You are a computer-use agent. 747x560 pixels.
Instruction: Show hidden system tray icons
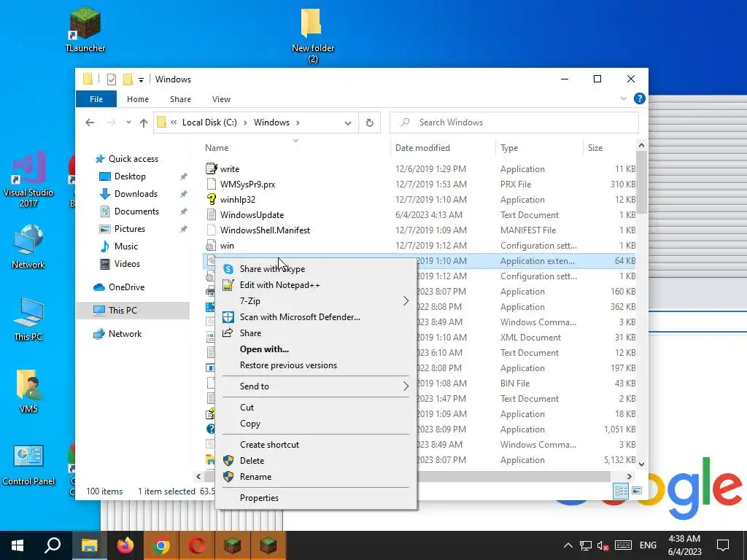(x=568, y=545)
